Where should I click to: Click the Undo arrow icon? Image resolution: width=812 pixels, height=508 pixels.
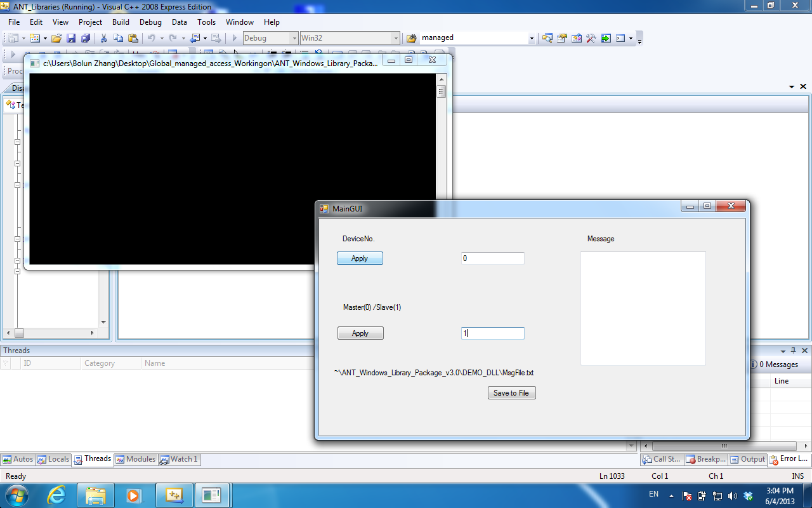(x=152, y=38)
